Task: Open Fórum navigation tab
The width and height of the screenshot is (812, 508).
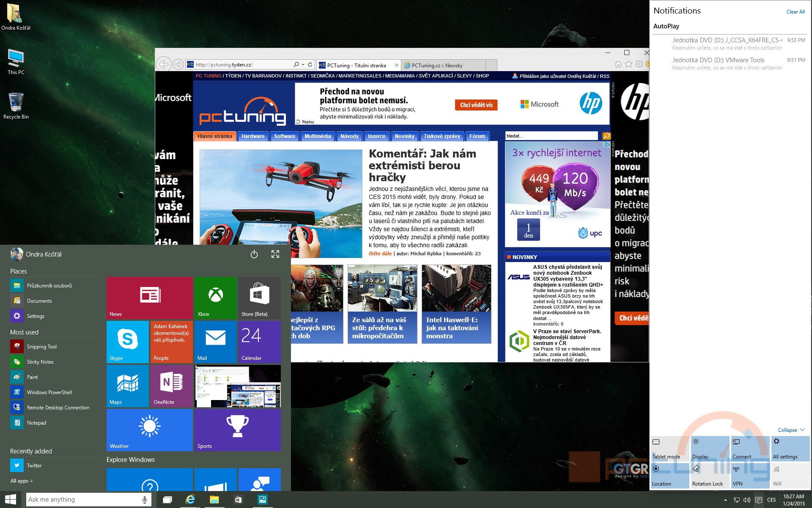Action: pyautogui.click(x=477, y=136)
